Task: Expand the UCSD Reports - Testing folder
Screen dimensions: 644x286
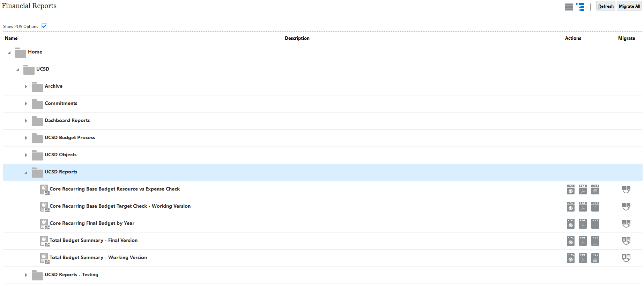Action: [26, 275]
